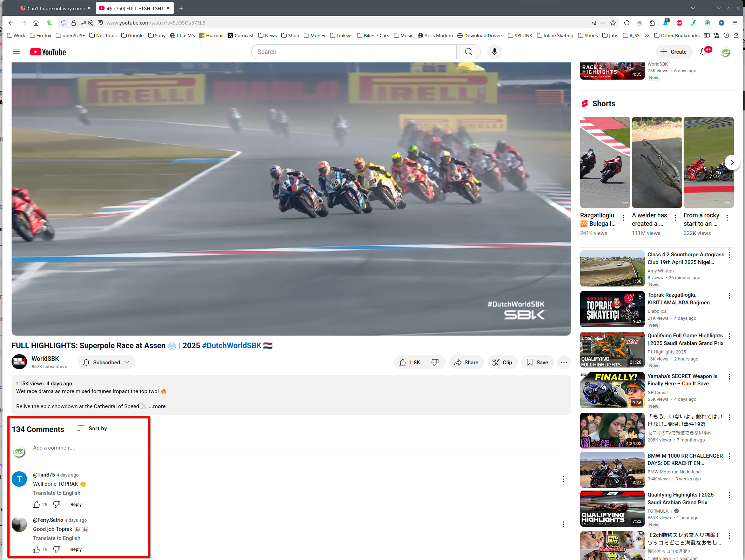Open the Firefox extensions puzzle icon

tap(652, 23)
